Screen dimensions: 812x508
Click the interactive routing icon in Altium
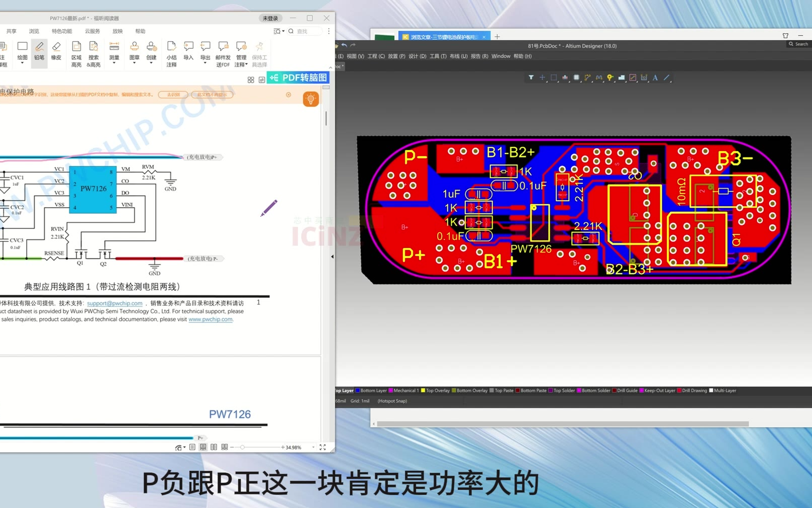(588, 77)
